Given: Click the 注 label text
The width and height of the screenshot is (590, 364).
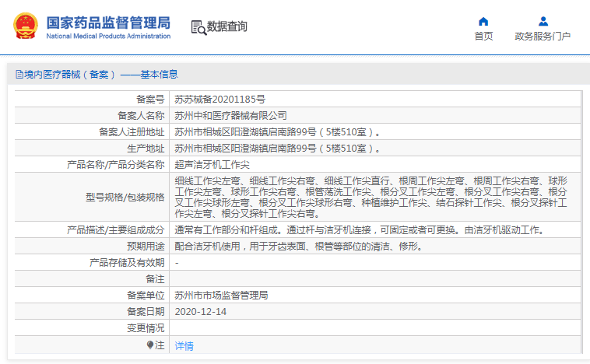Looking at the screenshot, I should click(x=160, y=345).
